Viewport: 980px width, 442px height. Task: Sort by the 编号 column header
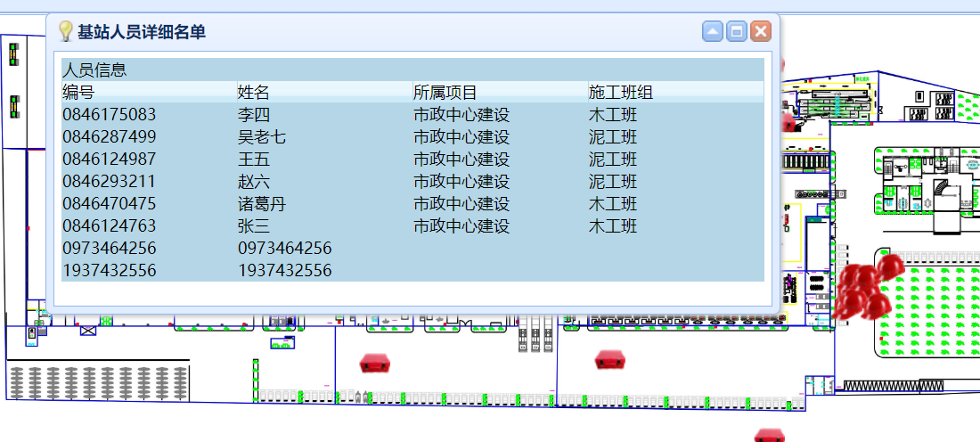[78, 93]
